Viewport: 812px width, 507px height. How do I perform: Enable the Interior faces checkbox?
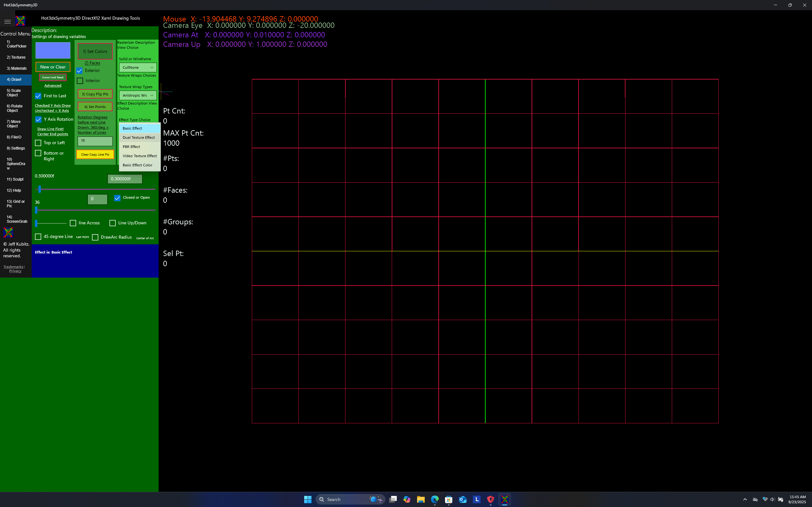pyautogui.click(x=80, y=81)
